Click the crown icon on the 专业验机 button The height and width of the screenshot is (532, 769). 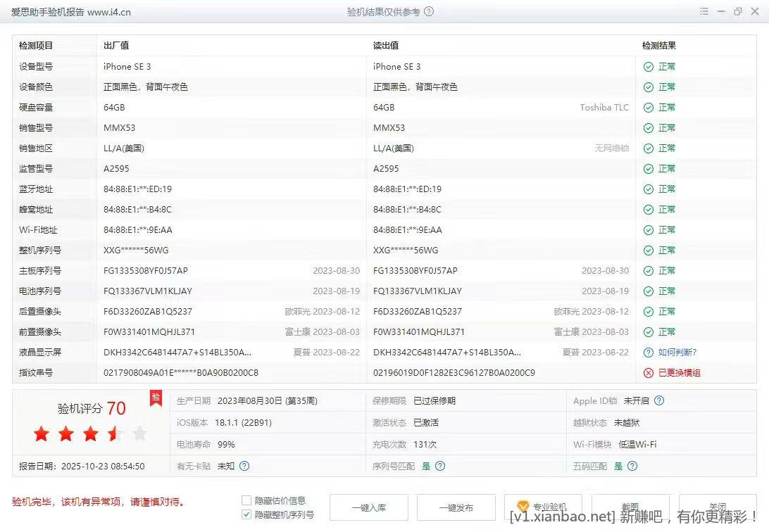pyautogui.click(x=523, y=506)
